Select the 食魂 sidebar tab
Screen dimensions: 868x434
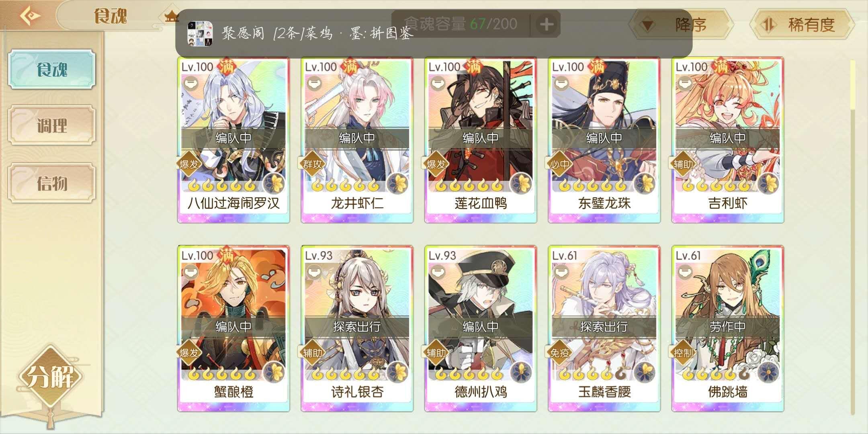pyautogui.click(x=52, y=69)
